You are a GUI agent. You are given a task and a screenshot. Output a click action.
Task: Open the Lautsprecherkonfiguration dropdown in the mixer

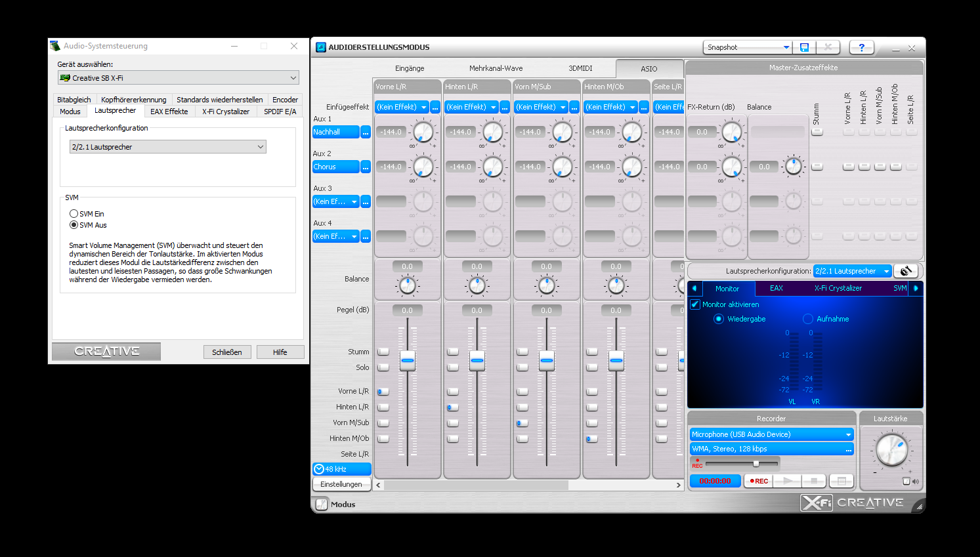point(853,271)
